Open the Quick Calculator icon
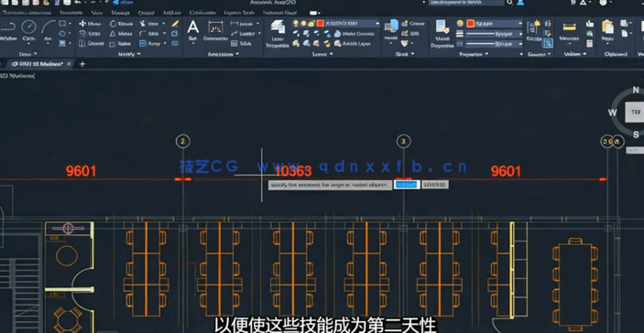This screenshot has height=333, width=644. 590,43
